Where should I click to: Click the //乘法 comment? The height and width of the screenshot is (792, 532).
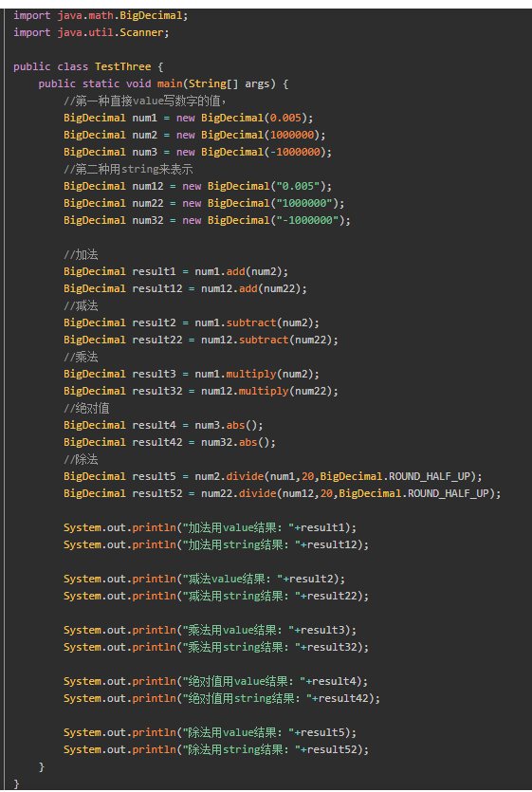(x=81, y=357)
